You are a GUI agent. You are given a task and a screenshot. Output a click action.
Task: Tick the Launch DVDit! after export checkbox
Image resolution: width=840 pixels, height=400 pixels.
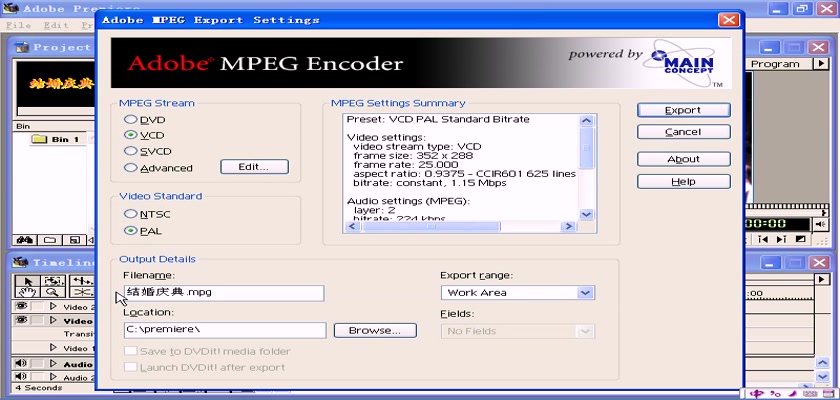click(130, 367)
